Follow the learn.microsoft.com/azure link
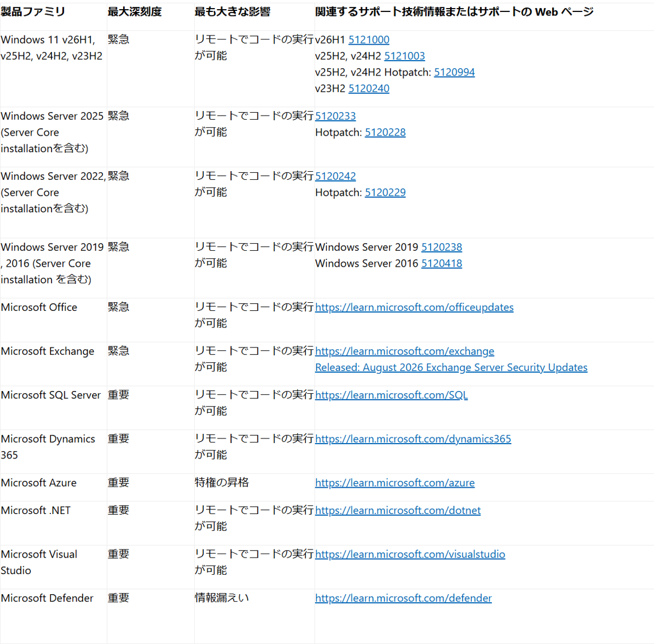 coord(395,483)
